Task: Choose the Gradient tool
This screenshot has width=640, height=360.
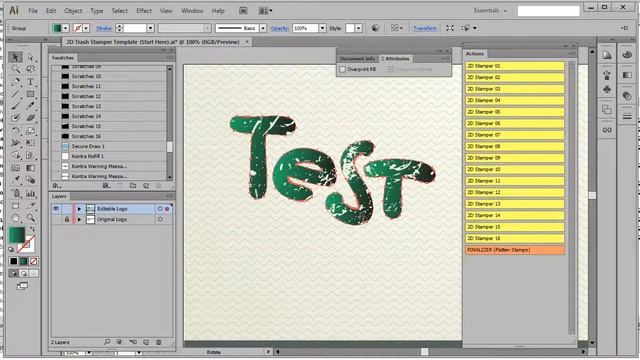Action: click(31, 168)
